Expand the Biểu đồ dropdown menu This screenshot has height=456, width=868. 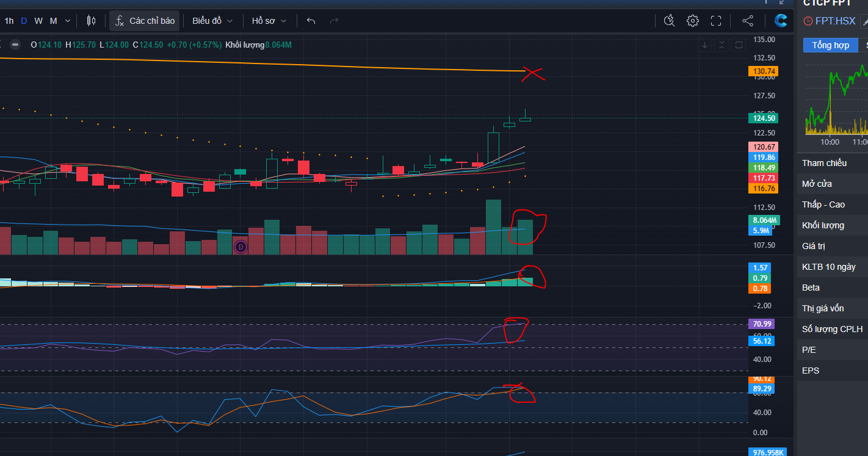212,21
